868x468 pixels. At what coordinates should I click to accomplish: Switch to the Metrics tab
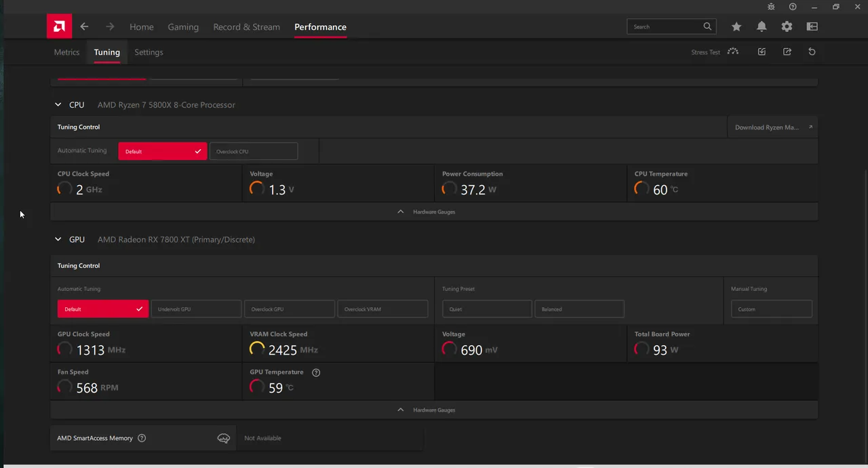pos(66,52)
